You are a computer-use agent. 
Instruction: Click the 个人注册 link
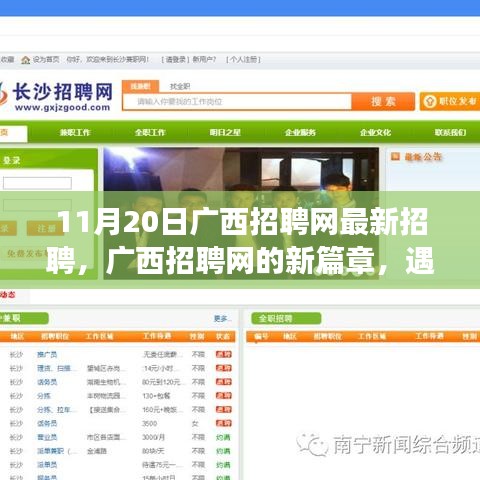click(x=243, y=60)
